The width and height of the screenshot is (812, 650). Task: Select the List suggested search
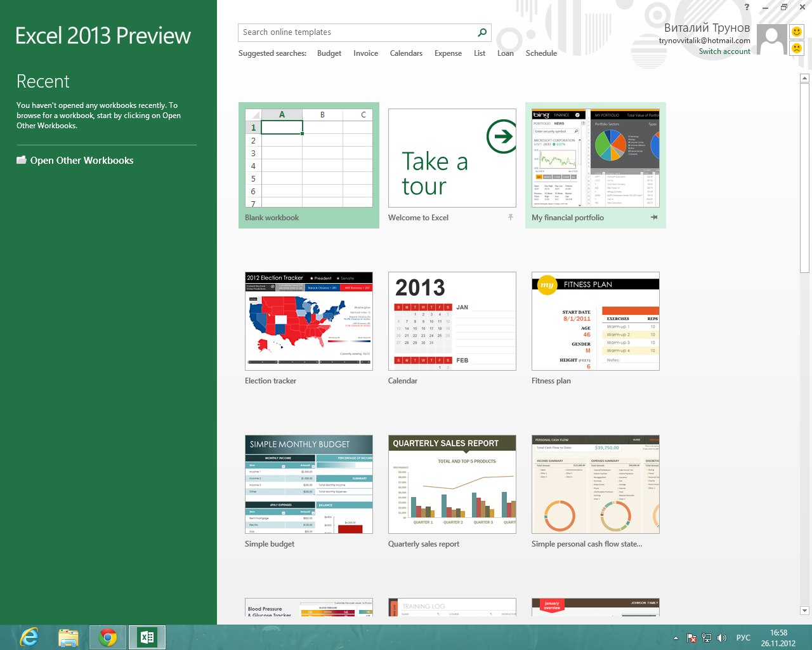click(x=480, y=53)
